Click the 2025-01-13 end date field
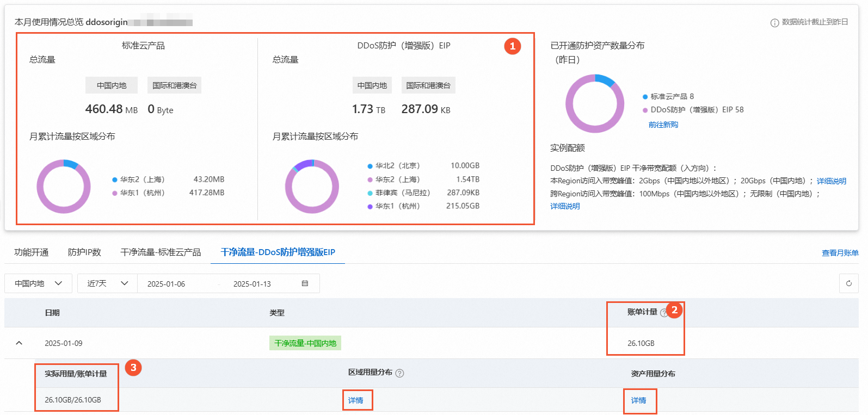The width and height of the screenshot is (868, 415). (252, 284)
